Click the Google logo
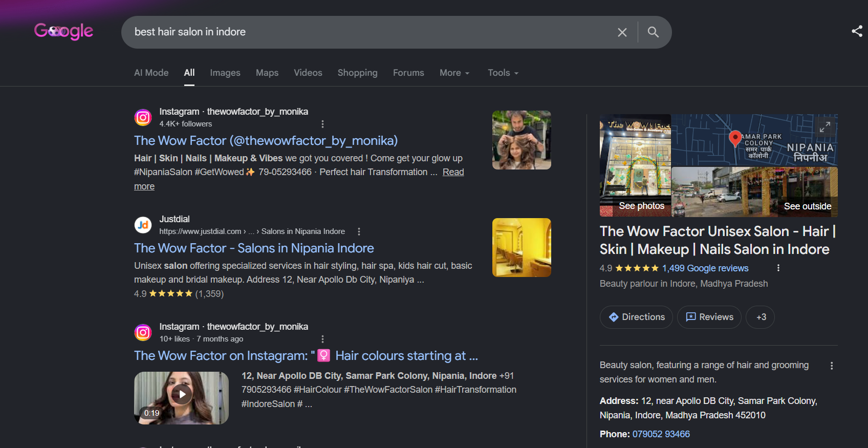The image size is (868, 448). point(63,31)
